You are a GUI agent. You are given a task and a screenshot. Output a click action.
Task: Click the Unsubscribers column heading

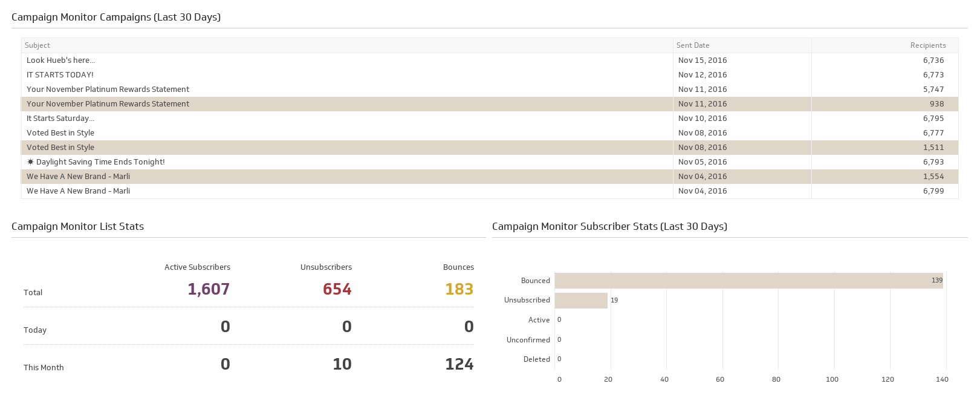coord(326,267)
